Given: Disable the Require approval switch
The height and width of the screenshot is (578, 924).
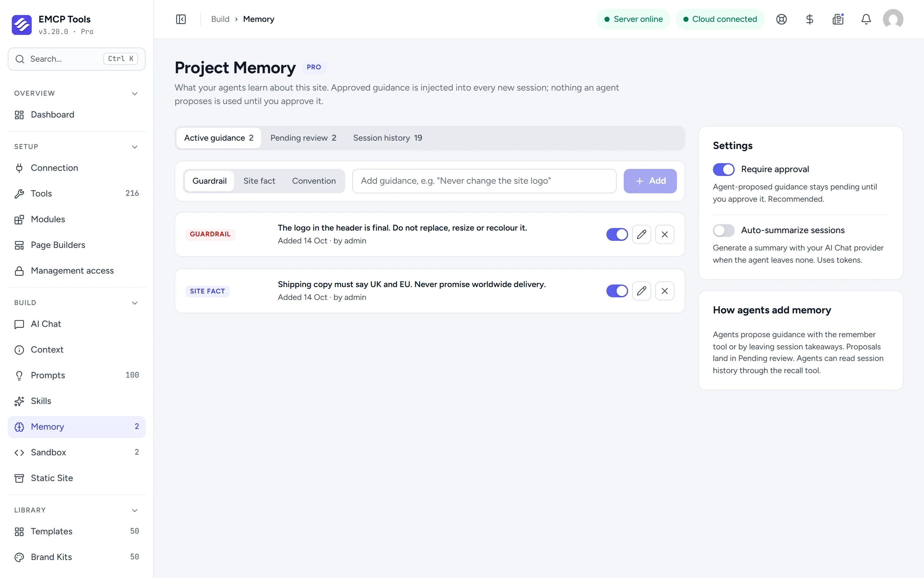Looking at the screenshot, I should pyautogui.click(x=723, y=169).
